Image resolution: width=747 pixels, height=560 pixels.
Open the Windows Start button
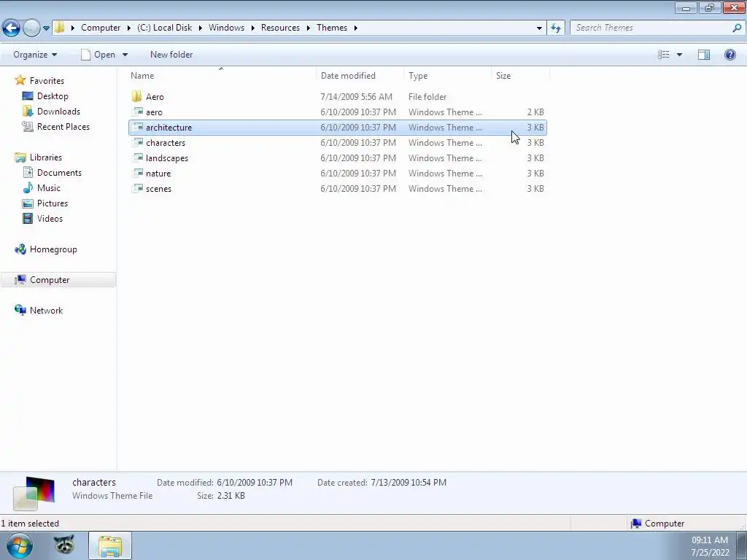20,545
